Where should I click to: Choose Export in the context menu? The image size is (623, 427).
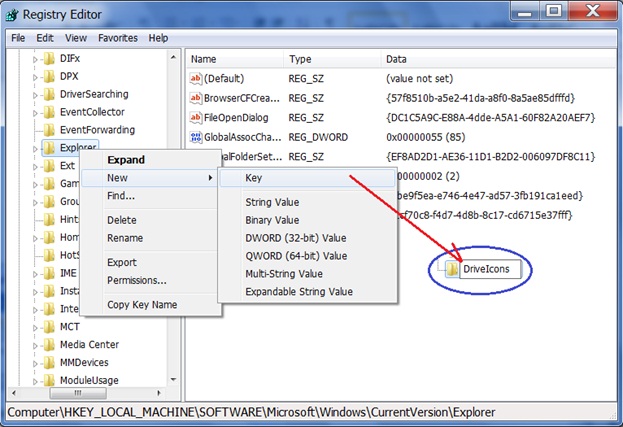[x=150, y=263]
